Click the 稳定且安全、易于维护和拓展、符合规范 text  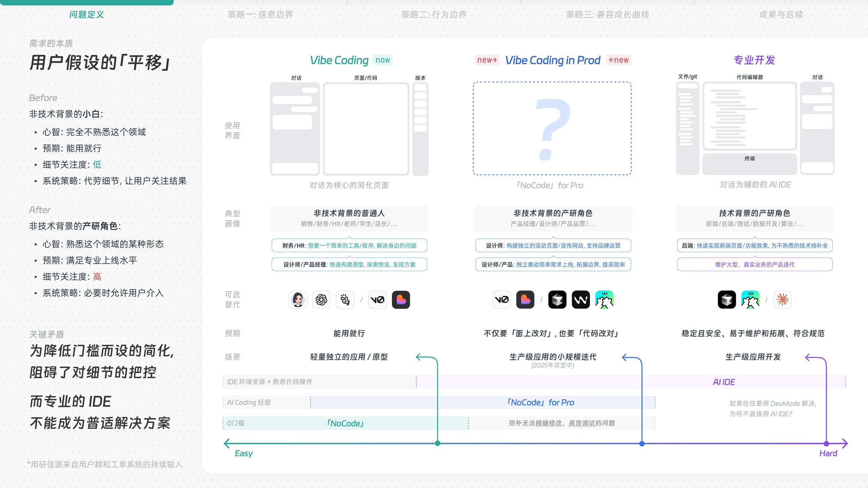(753, 333)
